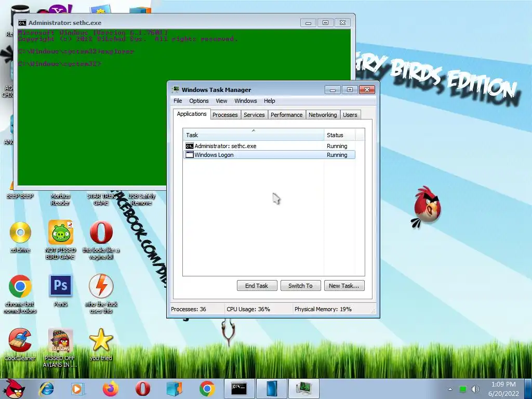The height and width of the screenshot is (399, 532).
Task: Show hidden system tray icons
Action: (450, 389)
